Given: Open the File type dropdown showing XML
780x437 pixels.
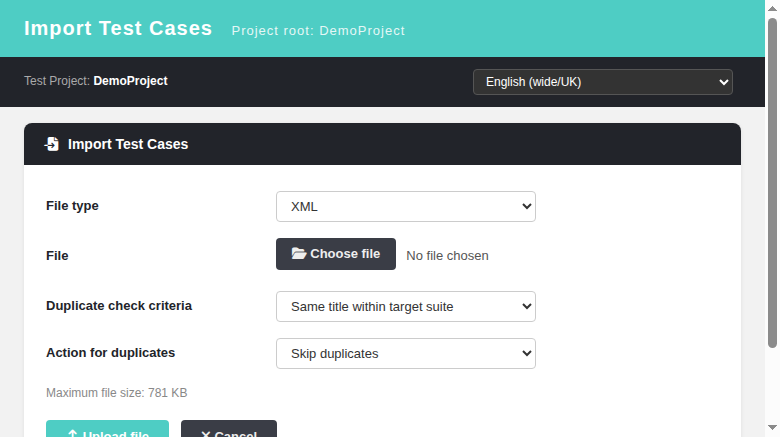Looking at the screenshot, I should [x=405, y=207].
